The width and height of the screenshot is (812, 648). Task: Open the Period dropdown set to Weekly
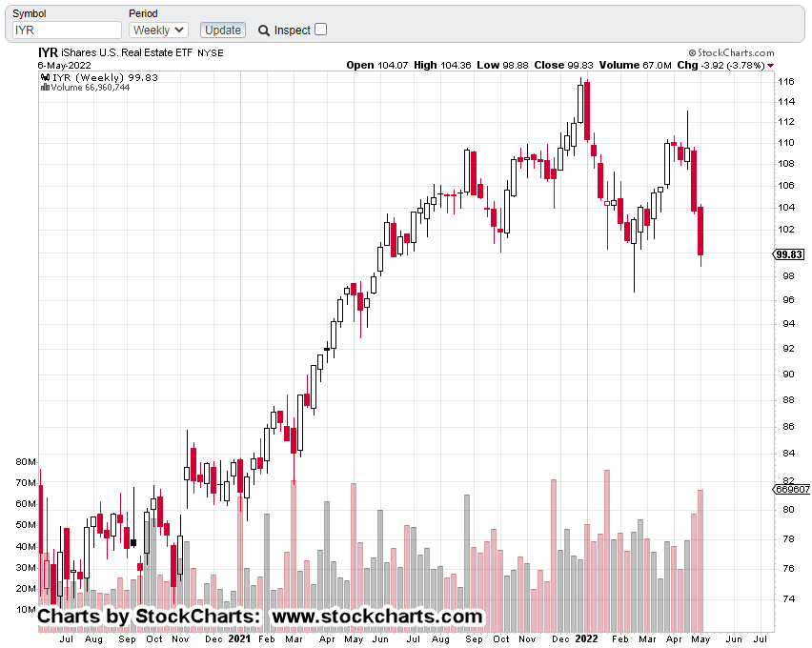coord(158,30)
